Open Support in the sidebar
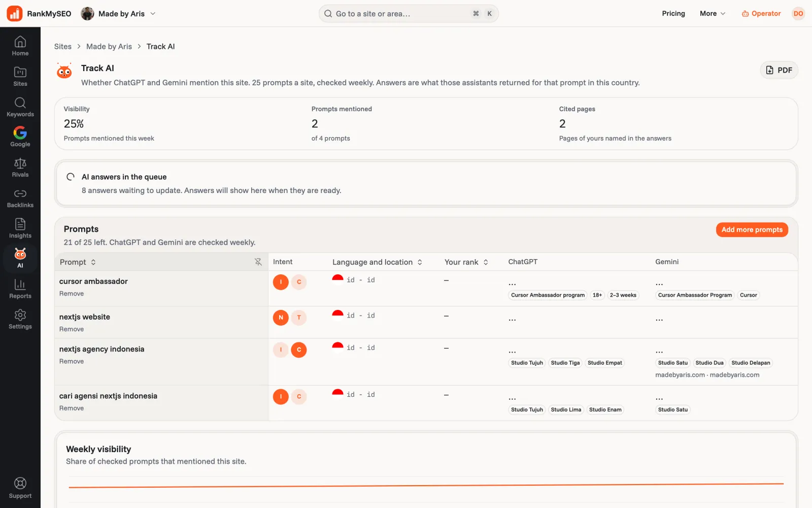Image resolution: width=812 pixels, height=508 pixels. tap(20, 488)
